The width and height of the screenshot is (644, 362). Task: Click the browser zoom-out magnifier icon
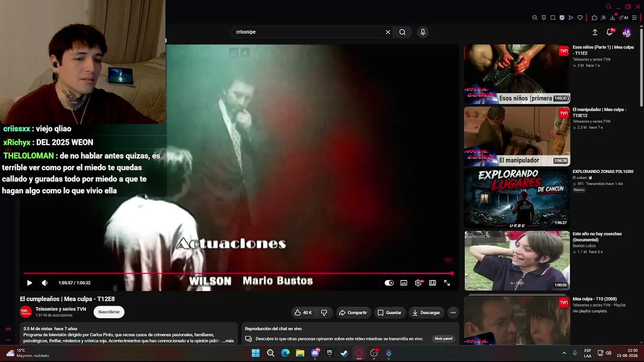point(535,18)
